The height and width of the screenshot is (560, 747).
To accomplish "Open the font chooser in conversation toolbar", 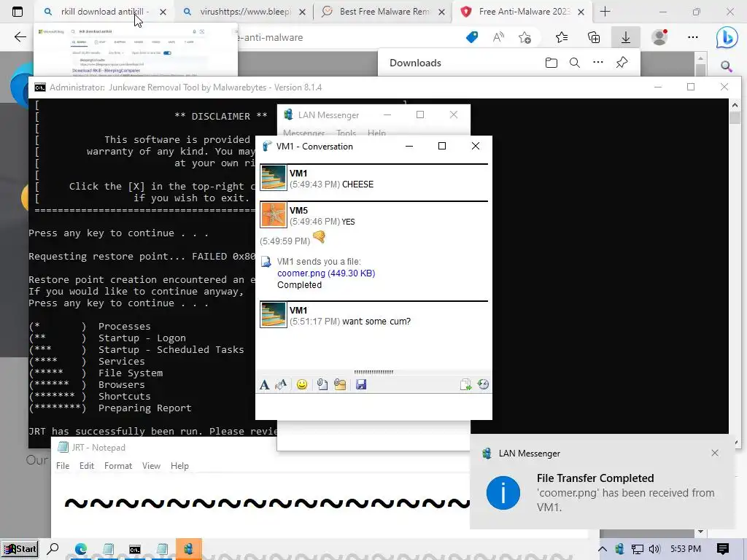I will pos(264,385).
